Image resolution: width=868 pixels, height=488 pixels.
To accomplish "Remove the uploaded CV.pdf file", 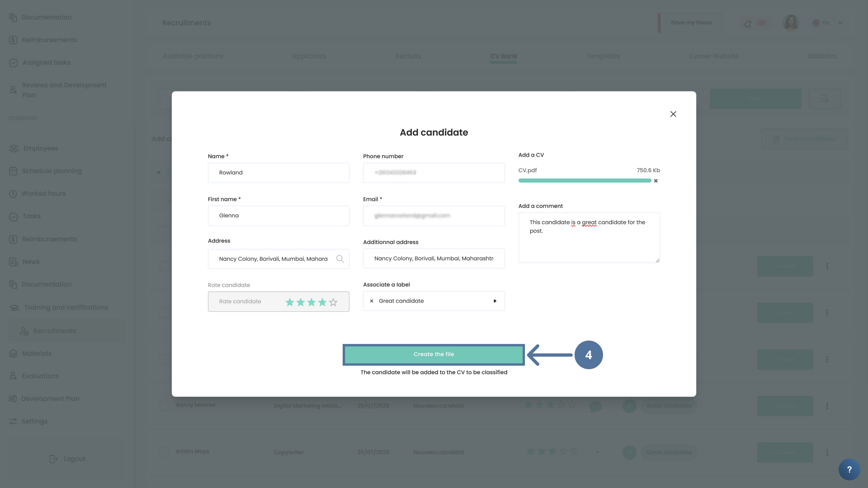I will [656, 181].
